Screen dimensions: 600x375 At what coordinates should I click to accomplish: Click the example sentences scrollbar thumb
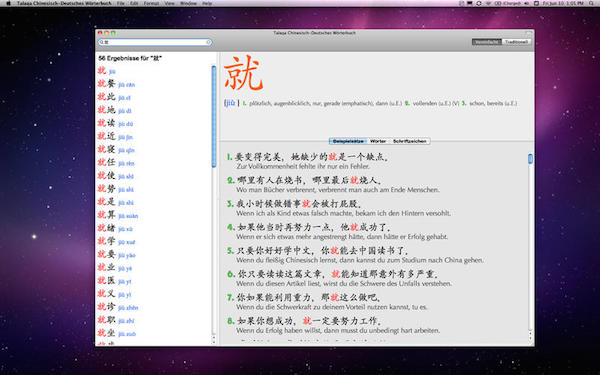530,159
